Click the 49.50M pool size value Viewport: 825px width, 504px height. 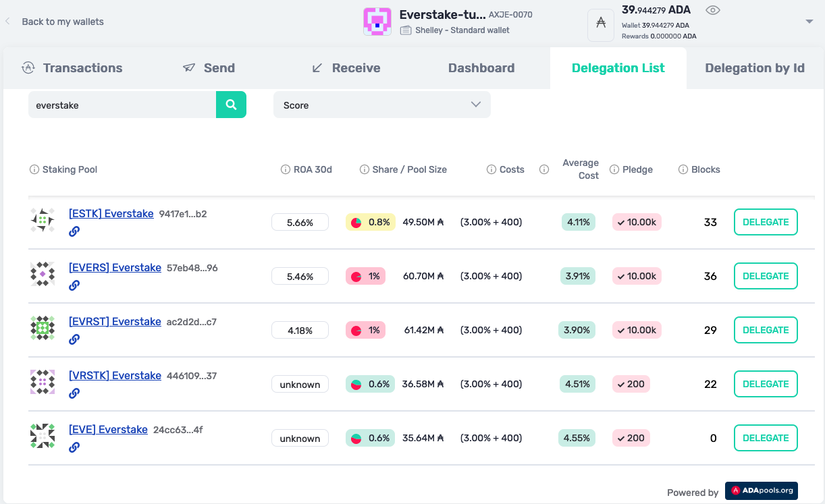(x=423, y=222)
